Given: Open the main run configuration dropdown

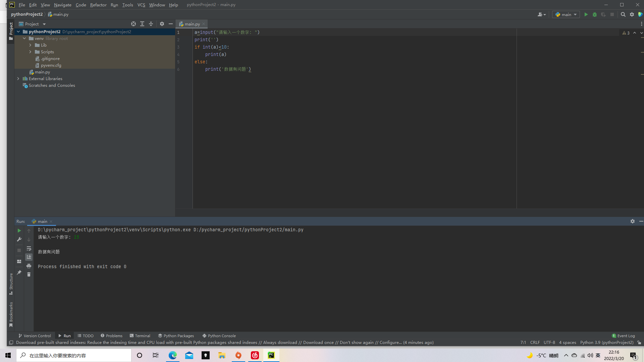Looking at the screenshot, I should coord(566,14).
